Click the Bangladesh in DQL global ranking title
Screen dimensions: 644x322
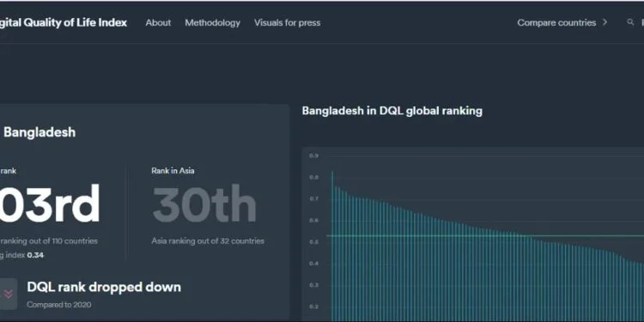392,111
